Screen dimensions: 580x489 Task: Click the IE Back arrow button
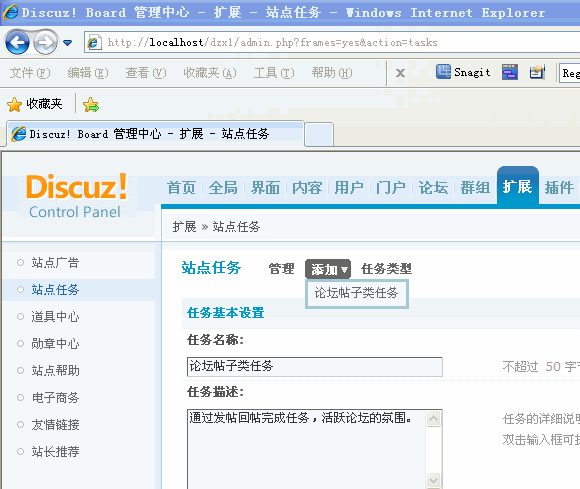point(17,43)
